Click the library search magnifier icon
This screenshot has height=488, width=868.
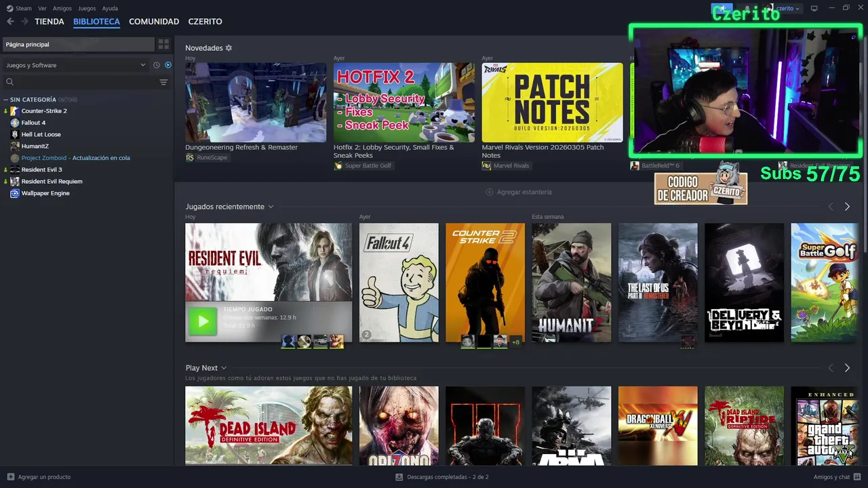coord(9,82)
